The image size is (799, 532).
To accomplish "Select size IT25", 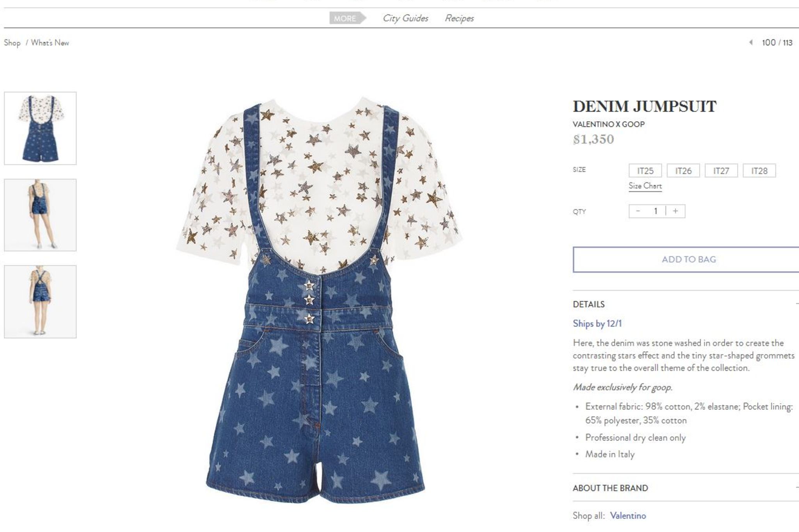I will pyautogui.click(x=645, y=171).
